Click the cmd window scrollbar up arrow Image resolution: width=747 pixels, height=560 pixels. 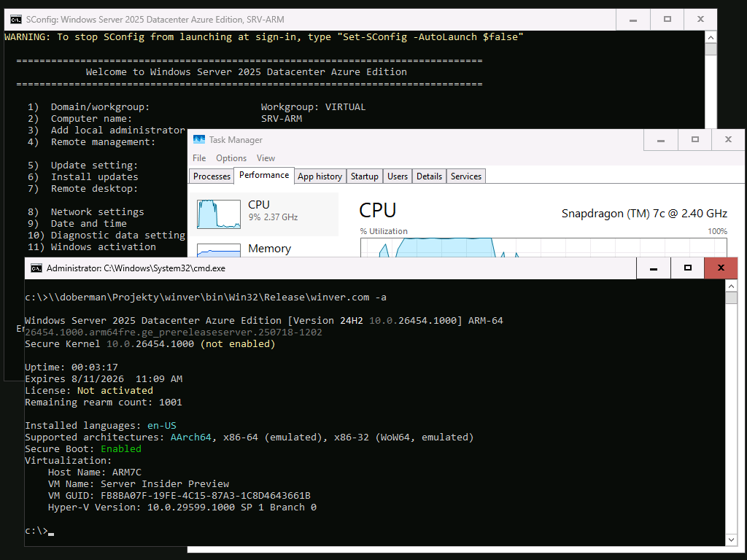(x=731, y=286)
